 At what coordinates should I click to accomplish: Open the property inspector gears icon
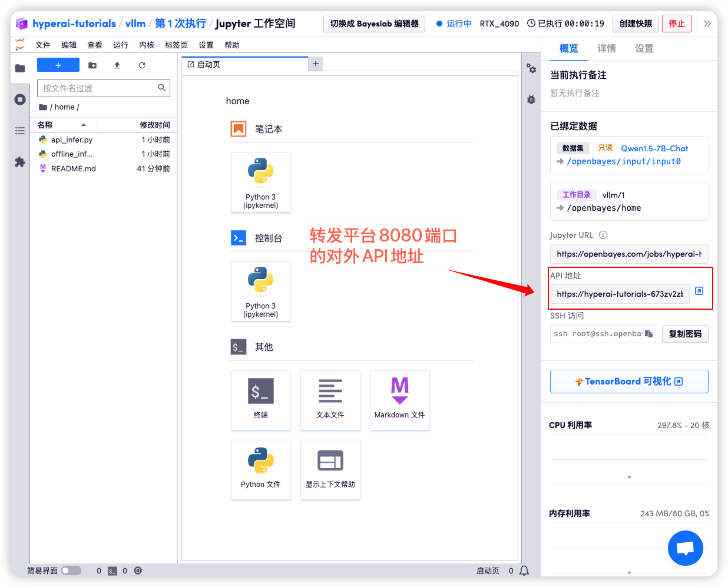click(531, 68)
